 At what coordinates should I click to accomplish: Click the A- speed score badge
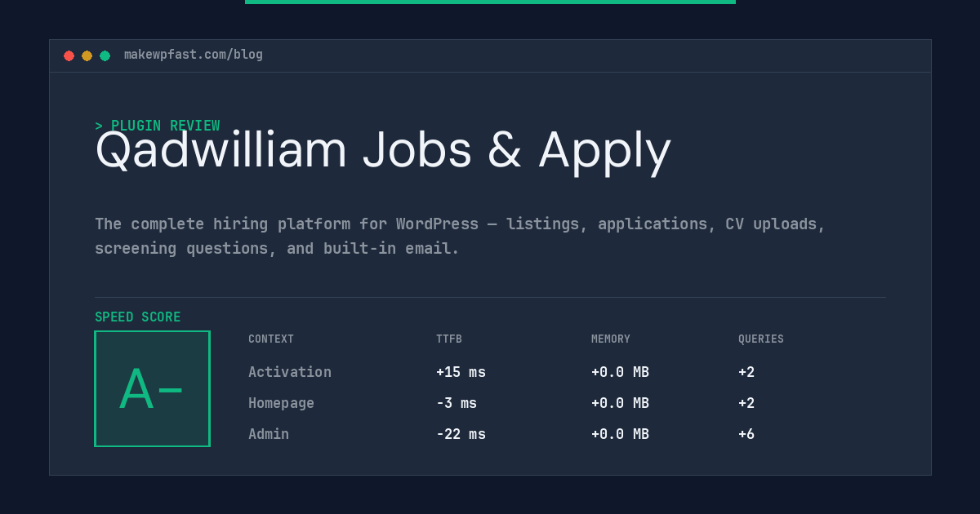click(x=153, y=388)
